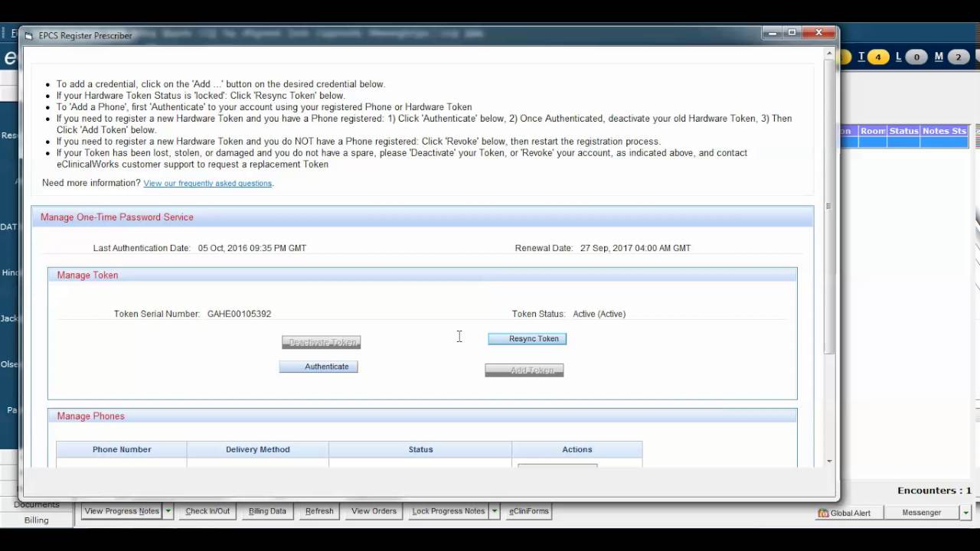Select the Billing tab in left panel
The image size is (980, 551).
click(x=36, y=520)
